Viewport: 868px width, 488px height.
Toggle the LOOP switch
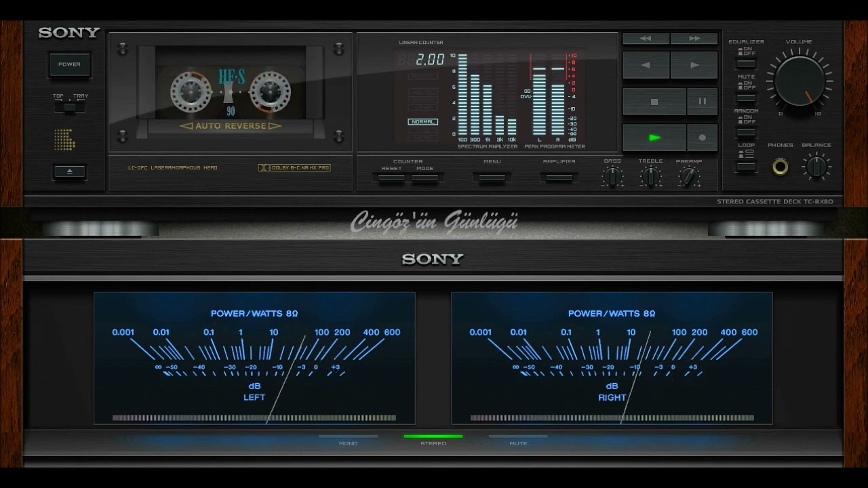746,166
